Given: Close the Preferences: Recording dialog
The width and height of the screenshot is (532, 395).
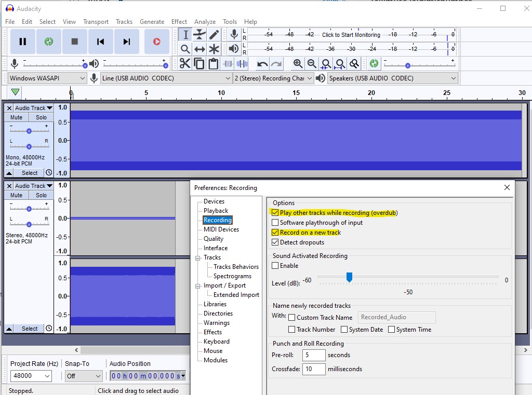Looking at the screenshot, I should pos(507,187).
